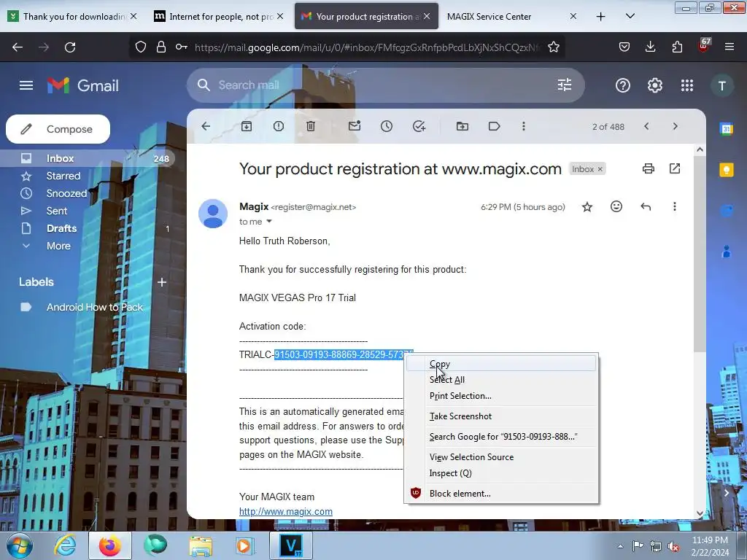Screen dimensions: 747x560
Task: Open Google apps grid
Action: (687, 86)
